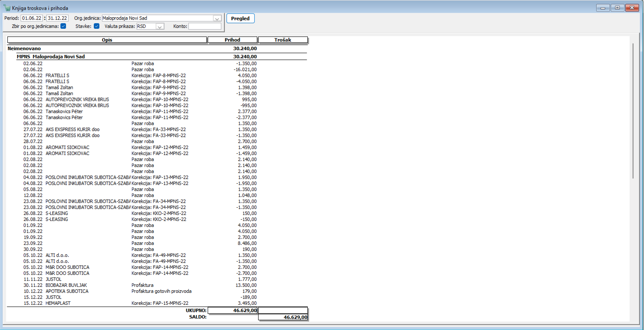Minimize the Knjiga troskova window
644x330 pixels.
pyautogui.click(x=603, y=8)
